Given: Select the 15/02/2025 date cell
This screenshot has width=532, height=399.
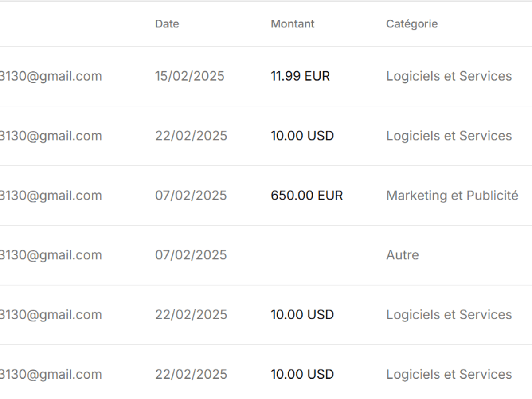Looking at the screenshot, I should tap(190, 76).
